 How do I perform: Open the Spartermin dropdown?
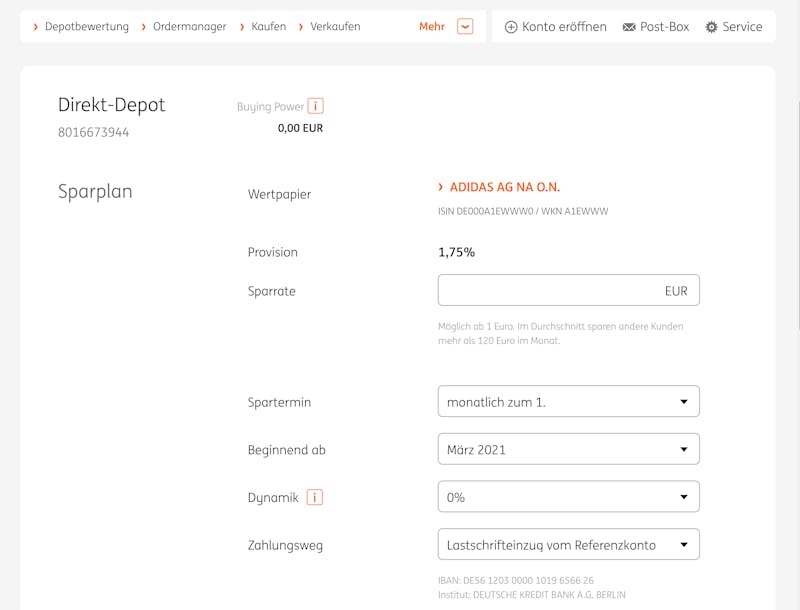[x=568, y=401]
